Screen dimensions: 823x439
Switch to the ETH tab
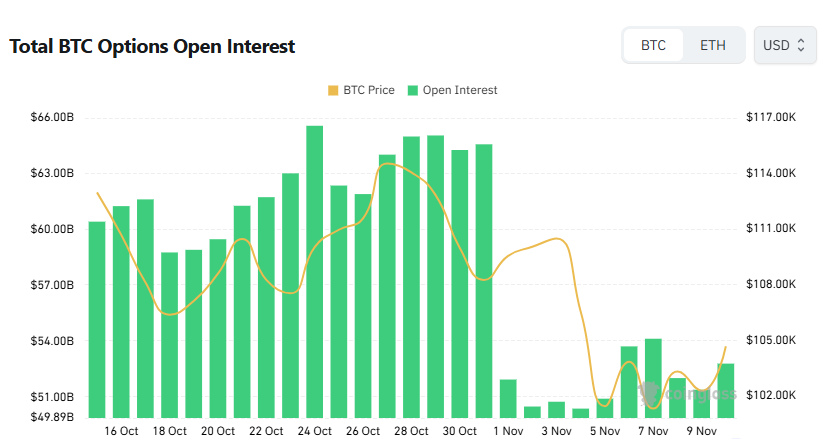point(713,46)
